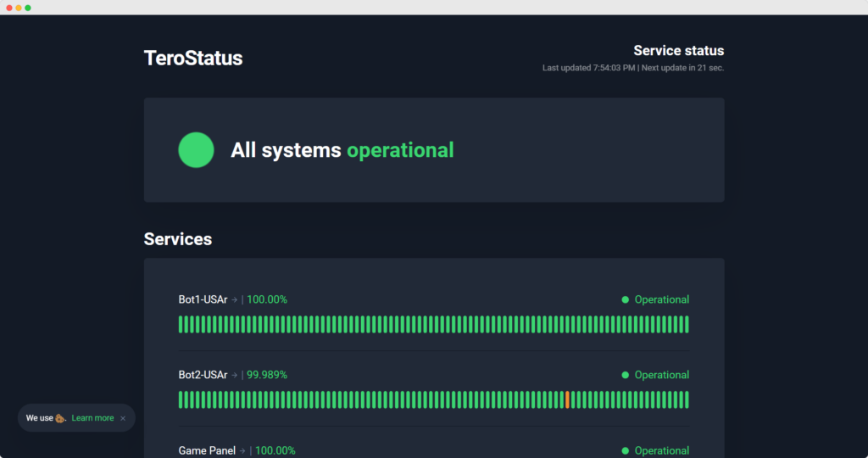Dismiss the cookie notice with the X
868x458 pixels.
[123, 418]
